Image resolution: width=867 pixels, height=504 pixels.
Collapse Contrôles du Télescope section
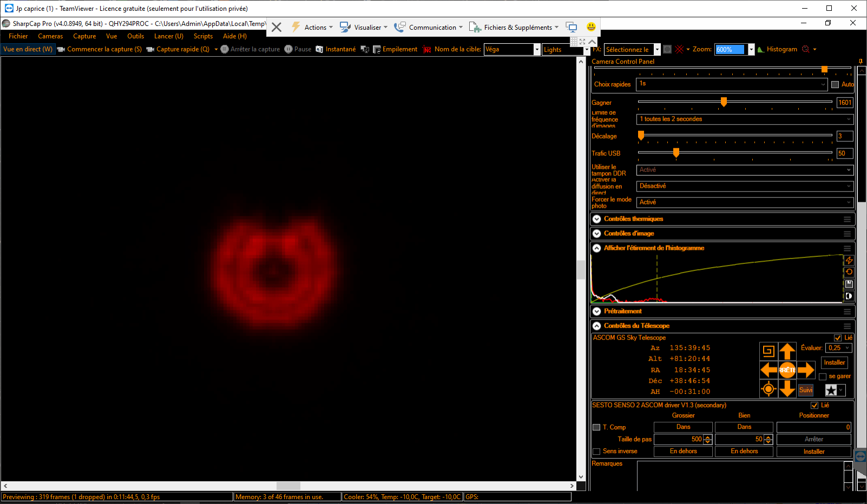[596, 326]
